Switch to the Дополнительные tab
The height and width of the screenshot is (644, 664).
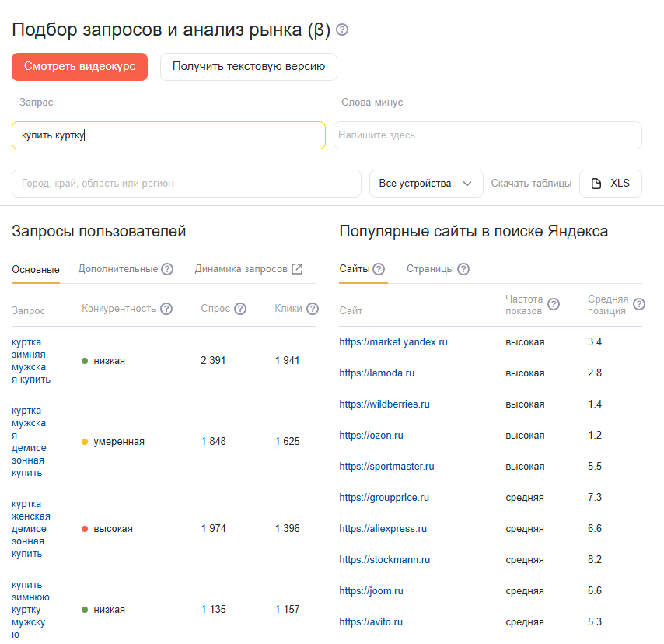[118, 269]
